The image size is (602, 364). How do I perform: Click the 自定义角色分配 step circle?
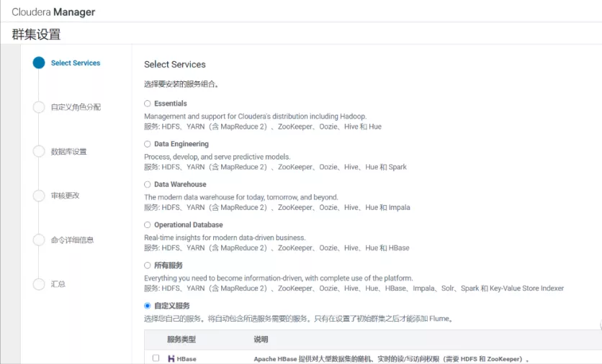click(39, 107)
